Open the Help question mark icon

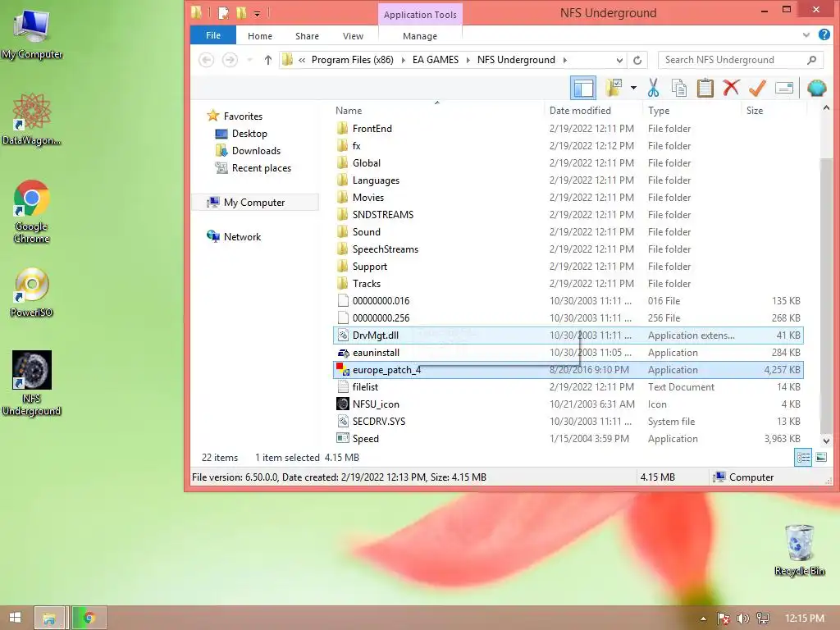[x=824, y=34]
